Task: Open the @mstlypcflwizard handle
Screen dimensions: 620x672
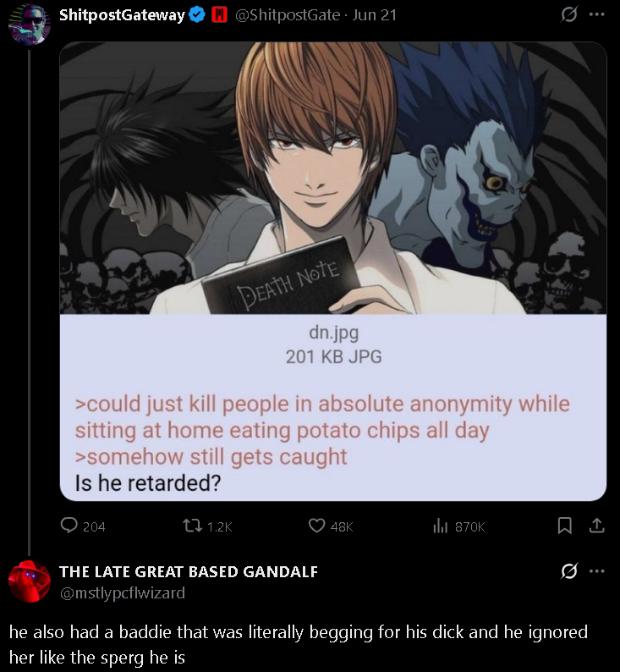Action: [123, 593]
